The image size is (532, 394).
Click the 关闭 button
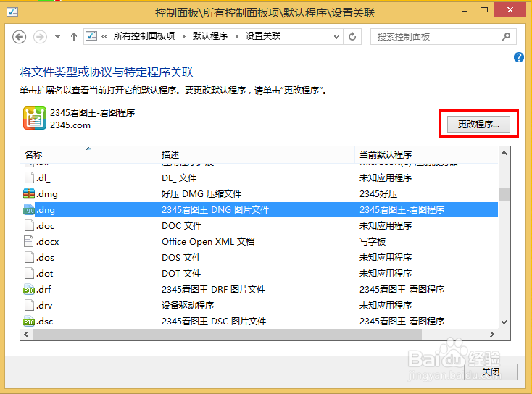[491, 372]
